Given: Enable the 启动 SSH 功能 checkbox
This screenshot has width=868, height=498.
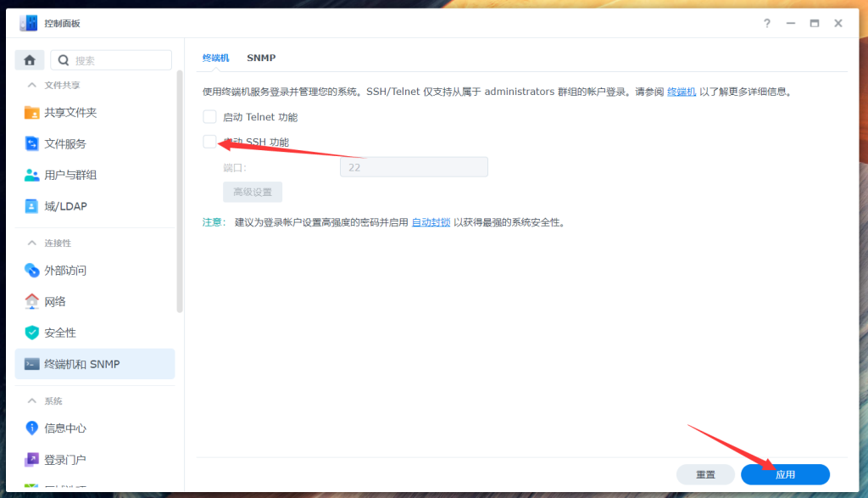Looking at the screenshot, I should (209, 142).
